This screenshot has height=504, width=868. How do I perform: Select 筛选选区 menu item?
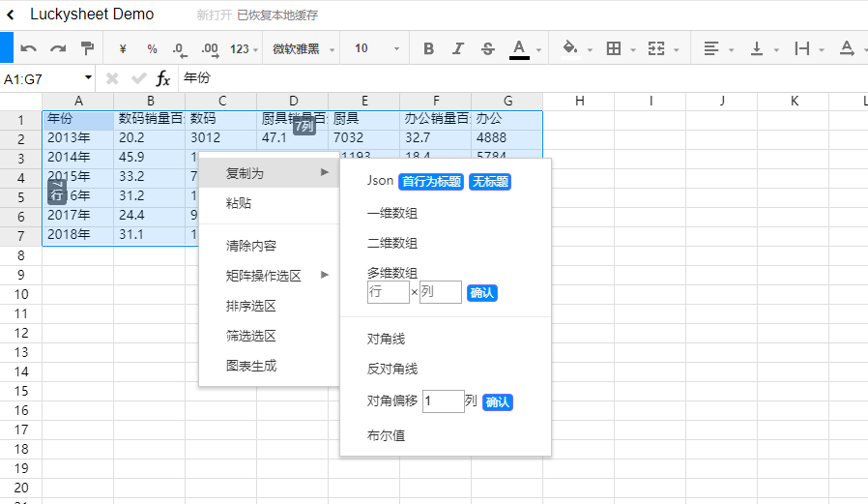(269, 335)
